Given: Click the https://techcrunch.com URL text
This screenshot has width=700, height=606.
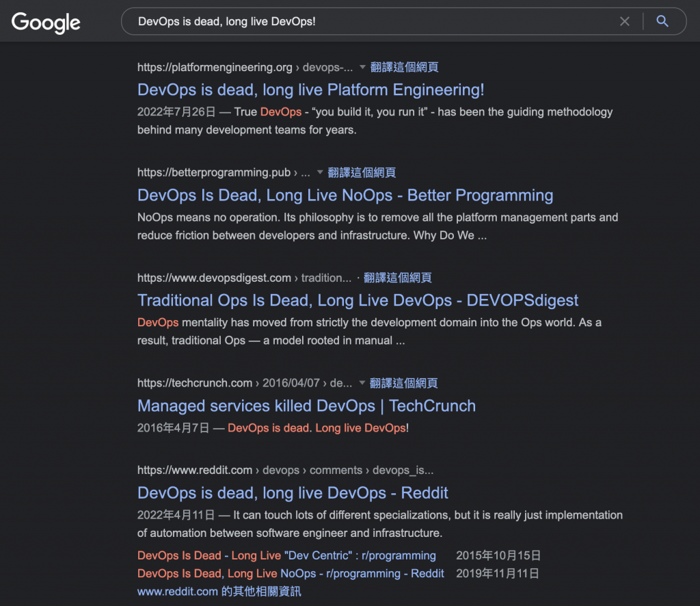Looking at the screenshot, I should coord(195,383).
